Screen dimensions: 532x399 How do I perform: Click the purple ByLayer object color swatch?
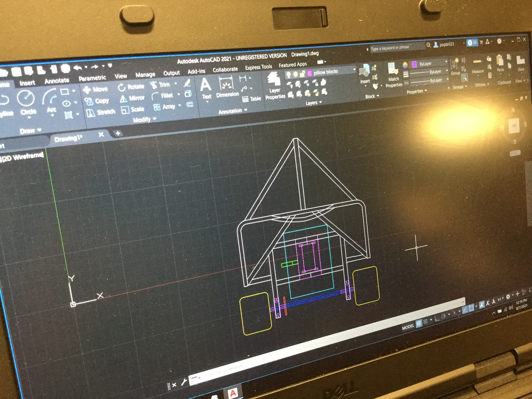pos(414,64)
